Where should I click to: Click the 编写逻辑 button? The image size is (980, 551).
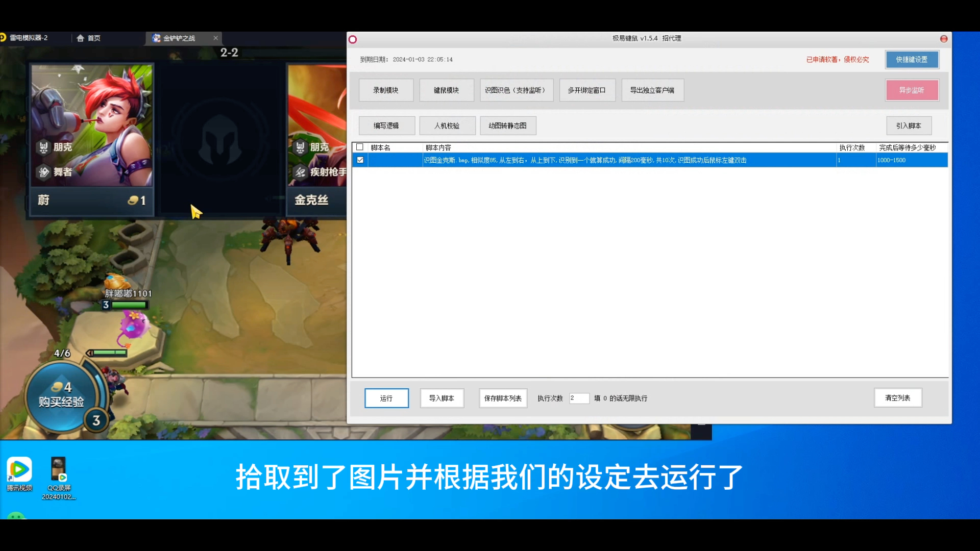point(386,126)
